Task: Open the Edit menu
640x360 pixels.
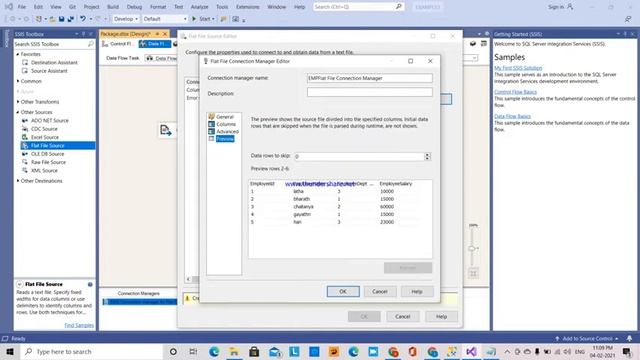Action: [x=38, y=7]
